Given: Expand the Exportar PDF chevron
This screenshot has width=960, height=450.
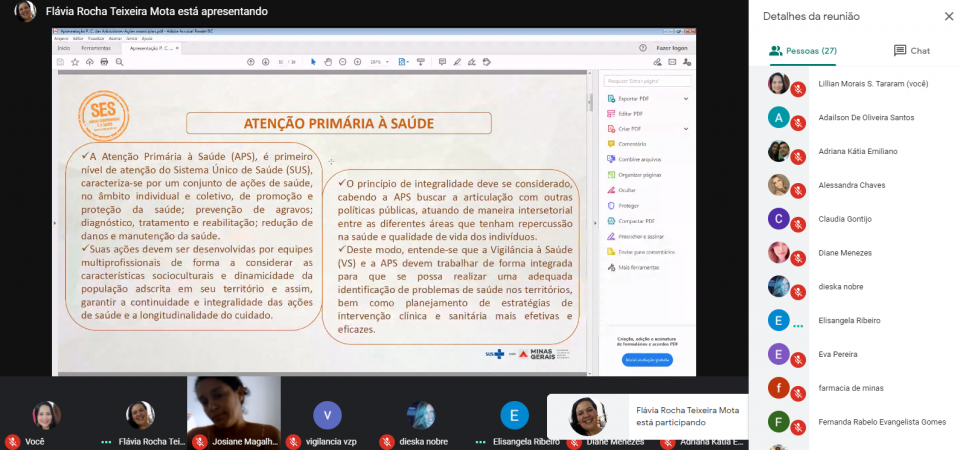Looking at the screenshot, I should tap(686, 99).
